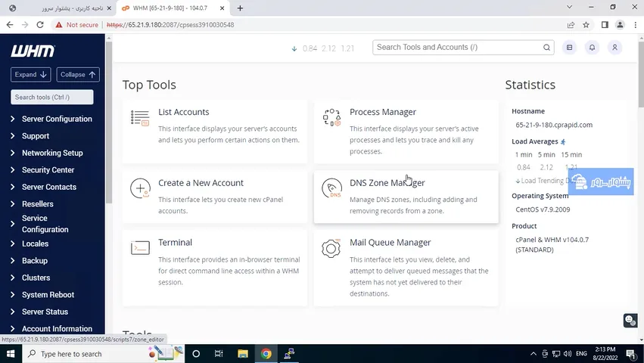Click the WHM logo in sidebar
The width and height of the screenshot is (644, 363).
tap(33, 51)
